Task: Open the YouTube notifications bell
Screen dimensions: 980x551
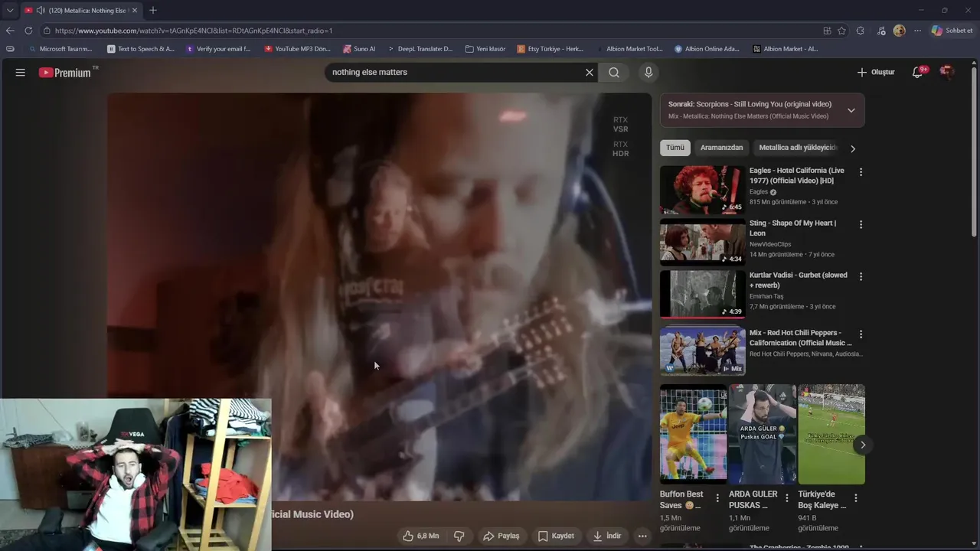Action: click(917, 72)
